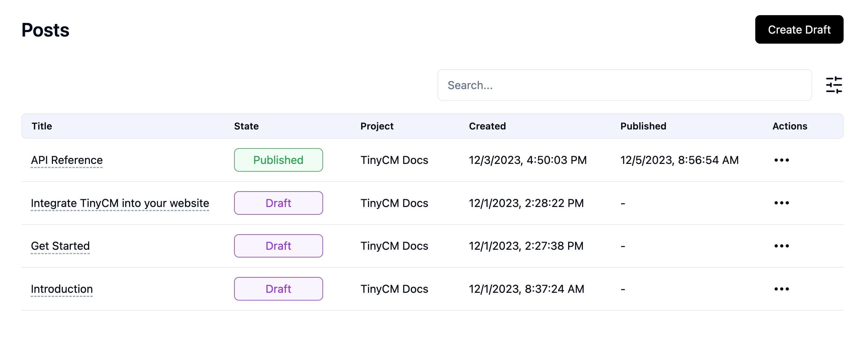
Task: Toggle Draft state on Integrate TinyCM post
Action: [278, 202]
